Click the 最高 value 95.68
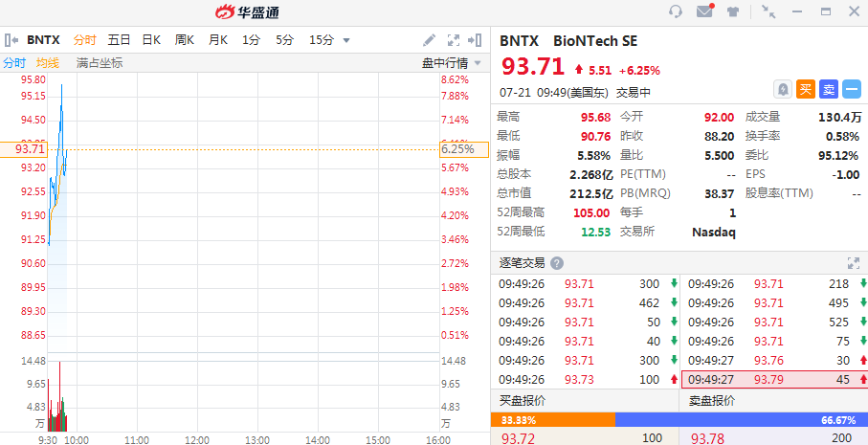Image resolution: width=868 pixels, height=445 pixels. pyautogui.click(x=595, y=118)
